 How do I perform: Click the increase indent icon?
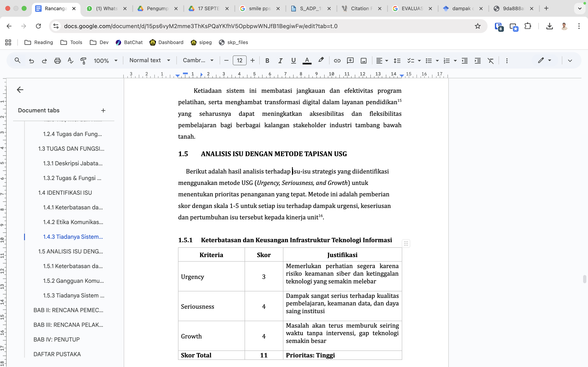pyautogui.click(x=478, y=60)
